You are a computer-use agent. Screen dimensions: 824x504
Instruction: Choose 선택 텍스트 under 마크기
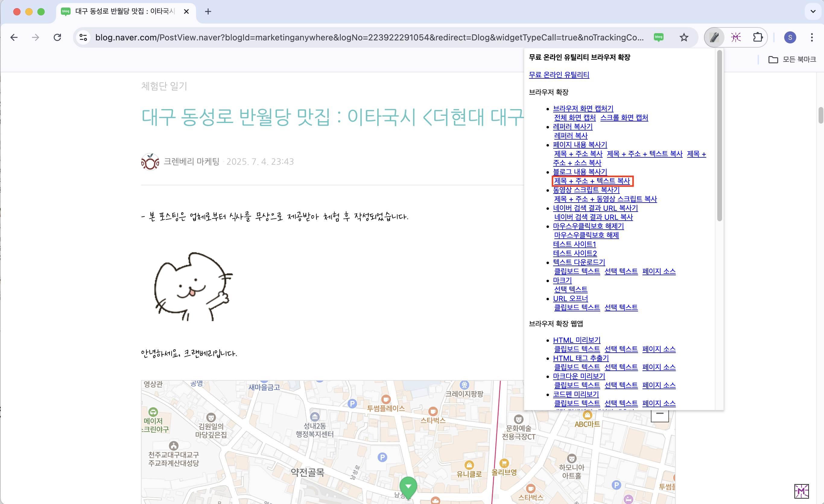click(x=571, y=289)
